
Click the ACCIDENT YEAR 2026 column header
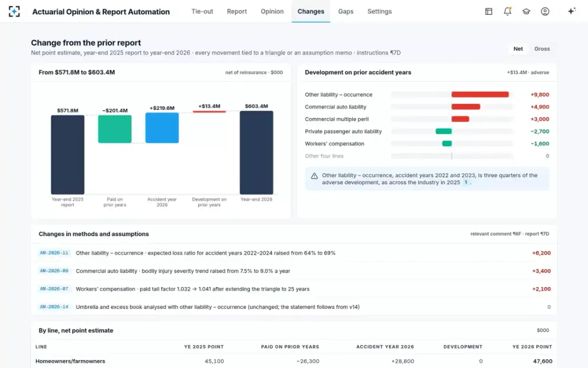385,347
